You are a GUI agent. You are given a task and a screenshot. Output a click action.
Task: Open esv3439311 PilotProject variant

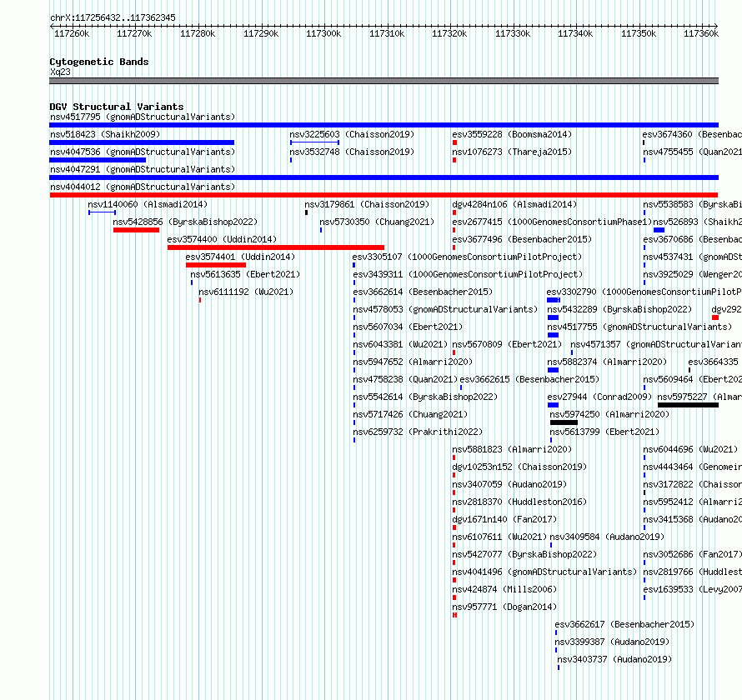coord(468,274)
